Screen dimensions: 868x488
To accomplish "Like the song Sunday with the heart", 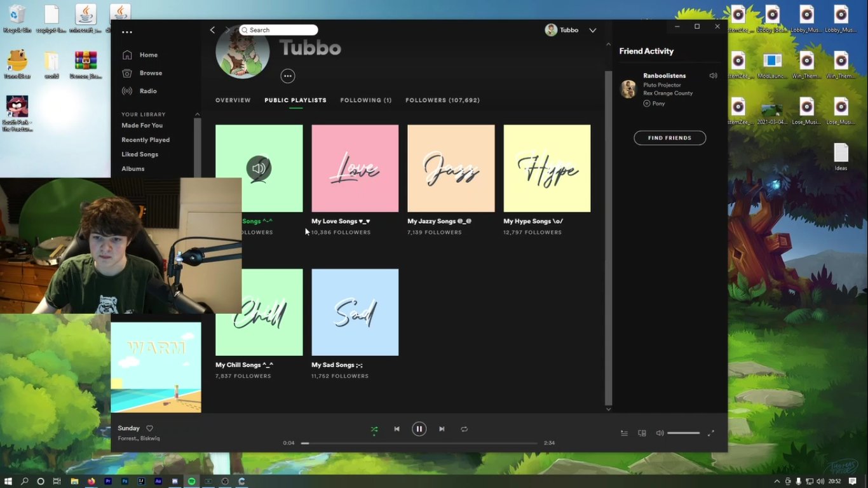I will click(x=150, y=428).
